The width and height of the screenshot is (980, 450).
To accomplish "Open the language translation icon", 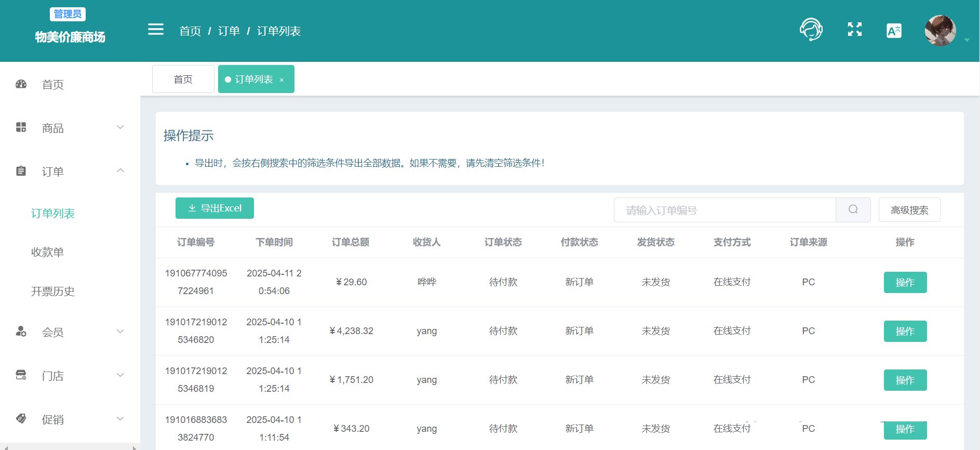I will (x=894, y=31).
